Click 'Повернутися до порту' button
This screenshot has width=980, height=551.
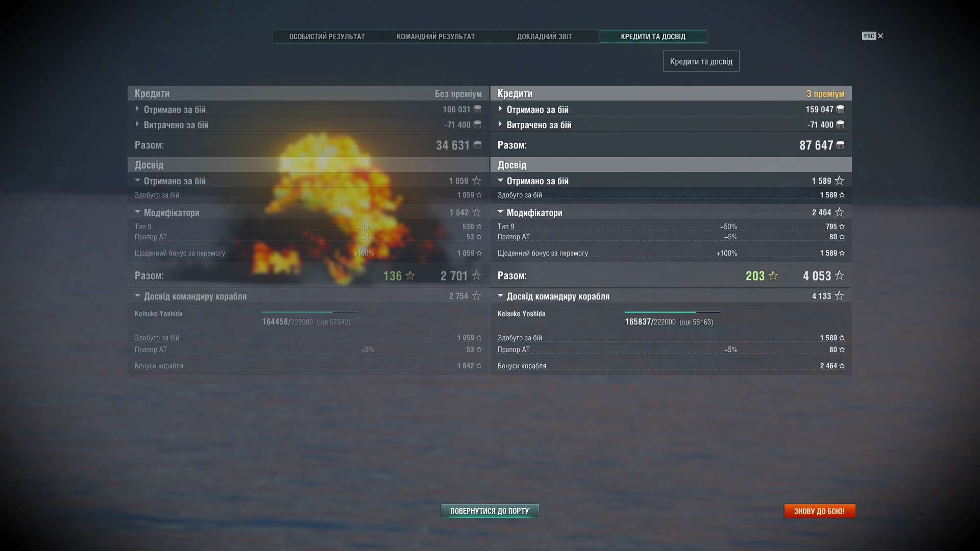[x=489, y=511]
